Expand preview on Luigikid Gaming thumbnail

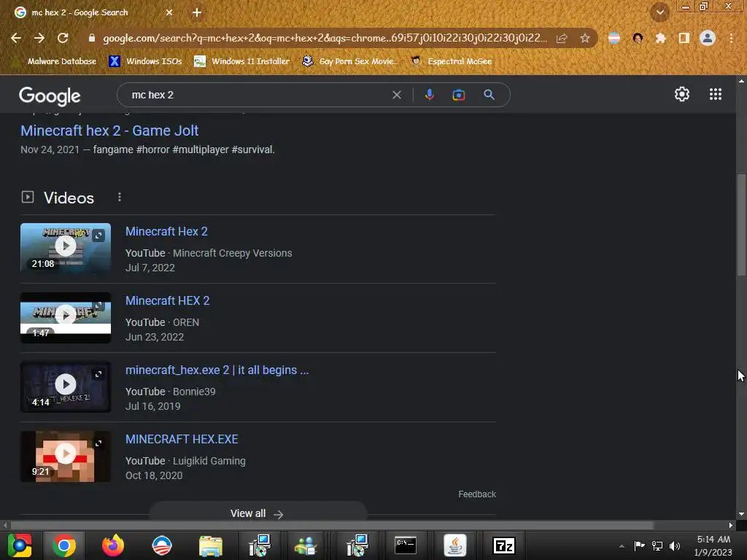coord(98,443)
